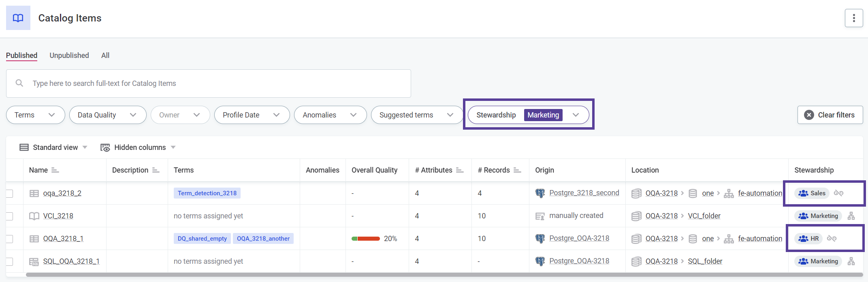868x282 pixels.
Task: Tick the checkbox for VCI_3218 row
Action: pyautogui.click(x=10, y=216)
